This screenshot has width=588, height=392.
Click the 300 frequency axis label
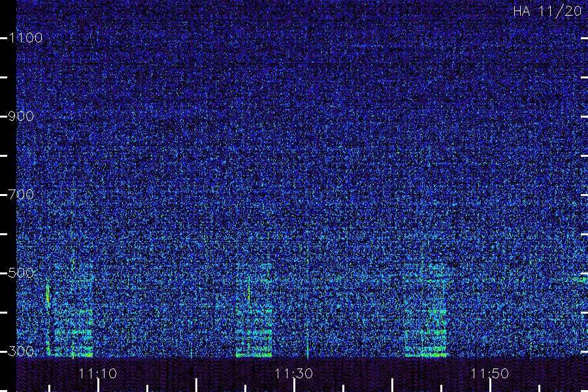coord(21,351)
